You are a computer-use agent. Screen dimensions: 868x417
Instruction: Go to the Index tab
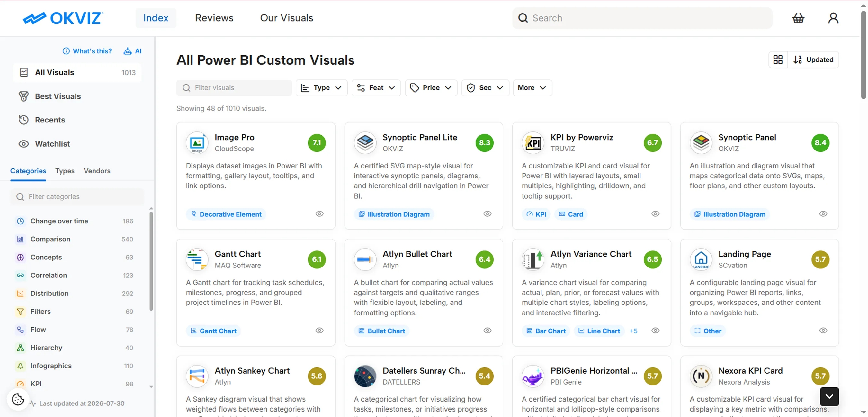156,18
